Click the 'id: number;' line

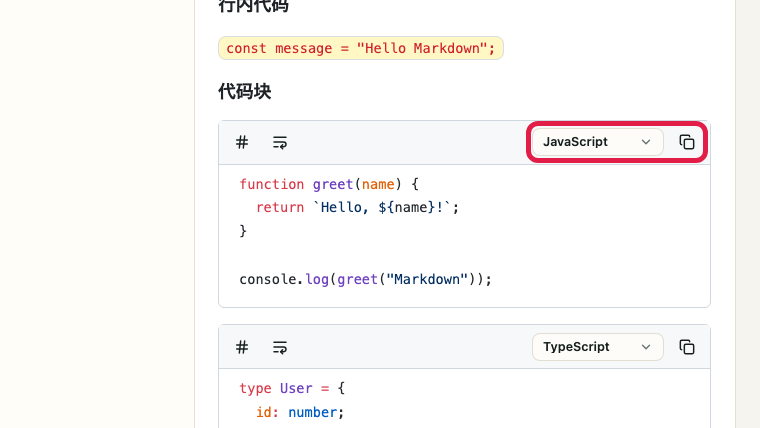(x=300, y=412)
